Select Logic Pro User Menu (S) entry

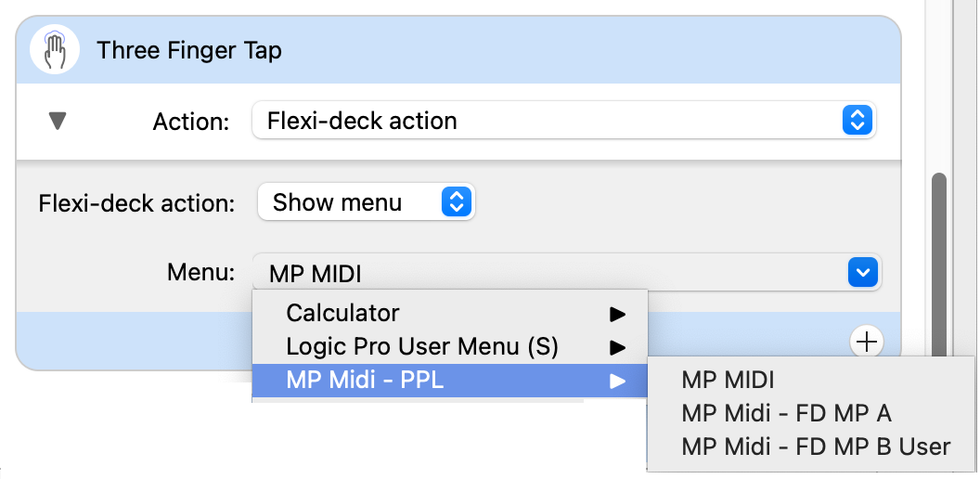coord(422,347)
